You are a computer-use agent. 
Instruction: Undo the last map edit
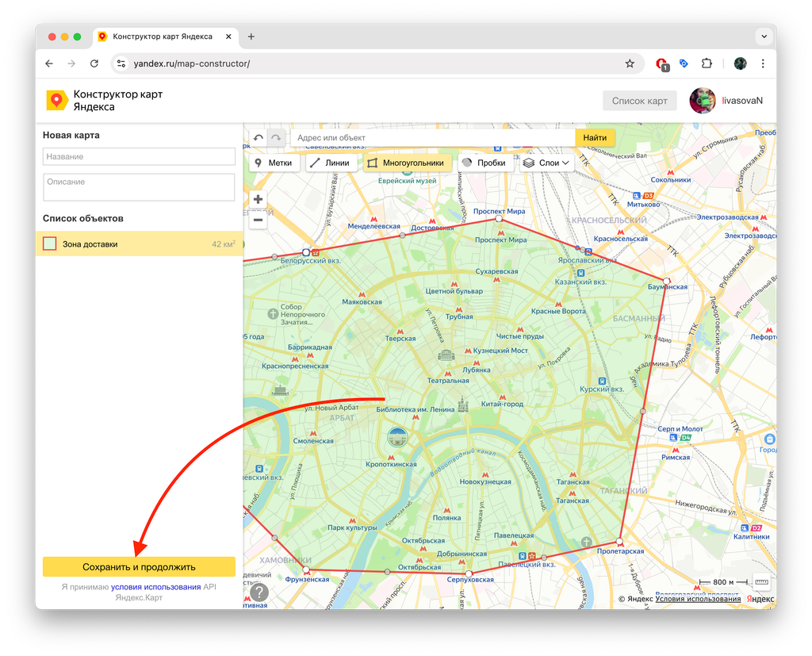pos(259,138)
